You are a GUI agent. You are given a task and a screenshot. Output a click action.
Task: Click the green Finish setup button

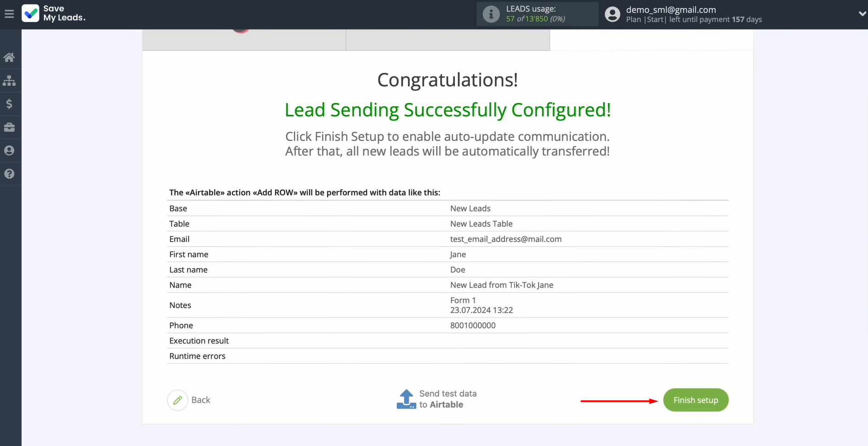695,400
